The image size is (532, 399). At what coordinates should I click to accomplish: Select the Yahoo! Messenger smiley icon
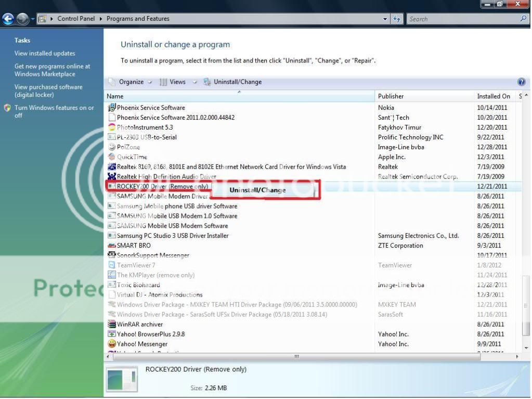pyautogui.click(x=112, y=344)
